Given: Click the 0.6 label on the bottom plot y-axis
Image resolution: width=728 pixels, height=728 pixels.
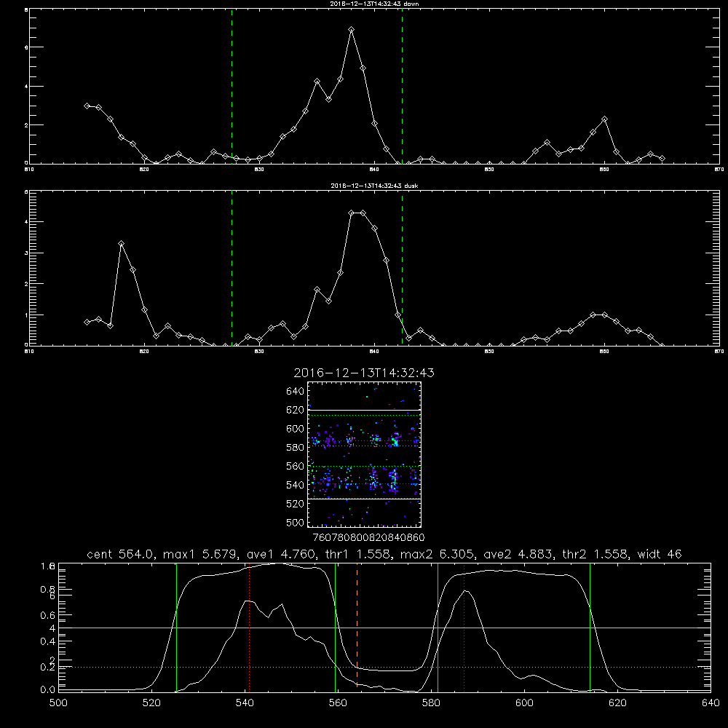Looking at the screenshot, I should click(x=48, y=615).
